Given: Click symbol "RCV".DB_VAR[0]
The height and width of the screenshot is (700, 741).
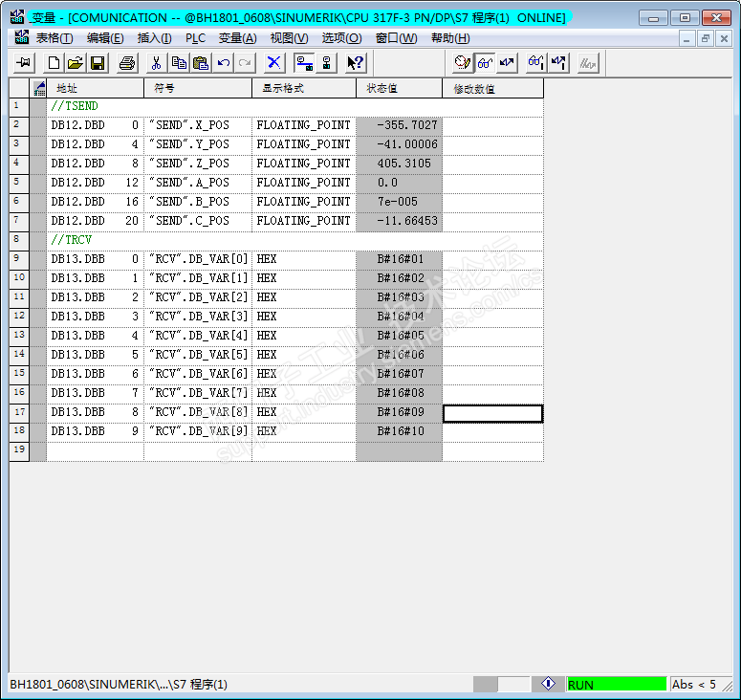Looking at the screenshot, I should pyautogui.click(x=199, y=259).
